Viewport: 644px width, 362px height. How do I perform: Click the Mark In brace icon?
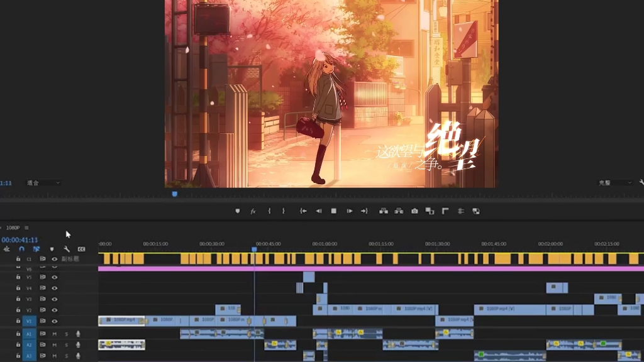pos(269,211)
